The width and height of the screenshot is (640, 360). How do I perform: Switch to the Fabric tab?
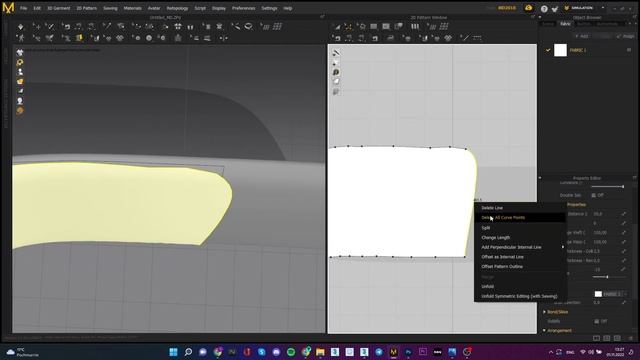[565, 24]
